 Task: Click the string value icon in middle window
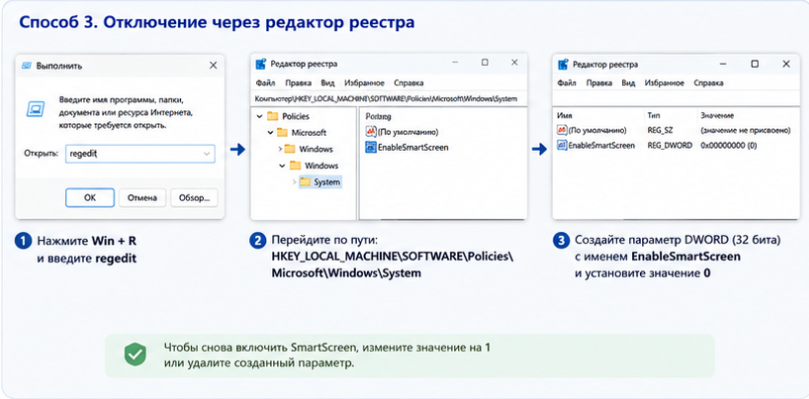[371, 131]
